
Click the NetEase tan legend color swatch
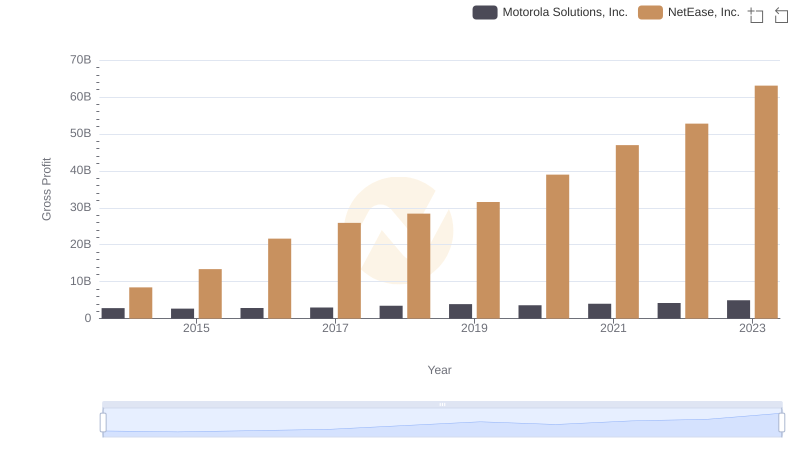click(650, 12)
